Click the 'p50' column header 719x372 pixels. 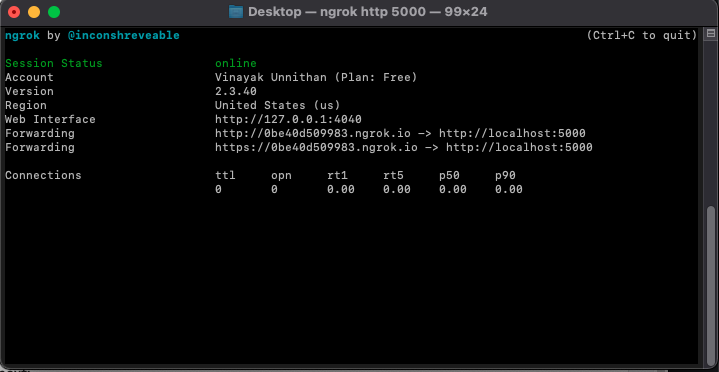(x=449, y=175)
